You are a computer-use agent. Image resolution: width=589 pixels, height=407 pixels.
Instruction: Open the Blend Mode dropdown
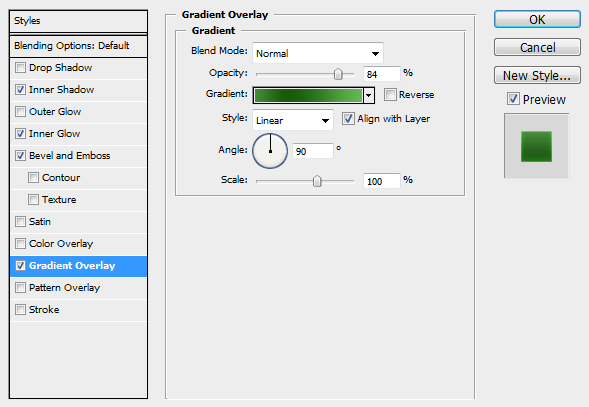click(318, 53)
